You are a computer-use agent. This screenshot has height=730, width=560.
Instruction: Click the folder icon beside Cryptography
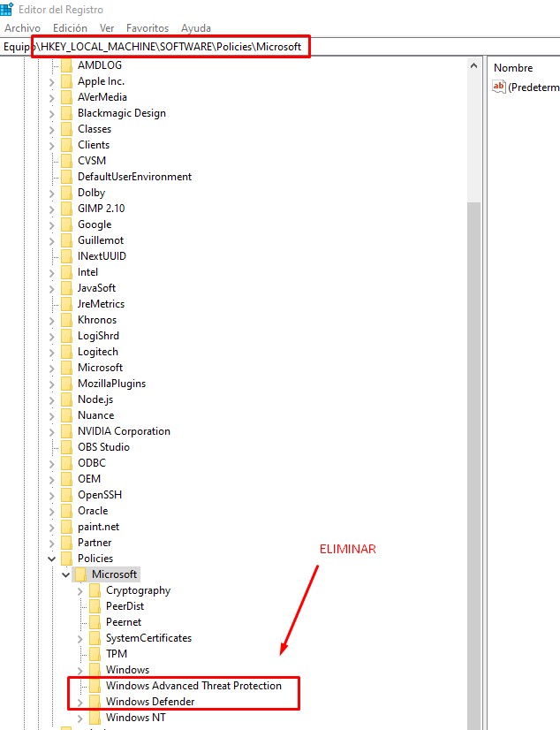pos(95,590)
